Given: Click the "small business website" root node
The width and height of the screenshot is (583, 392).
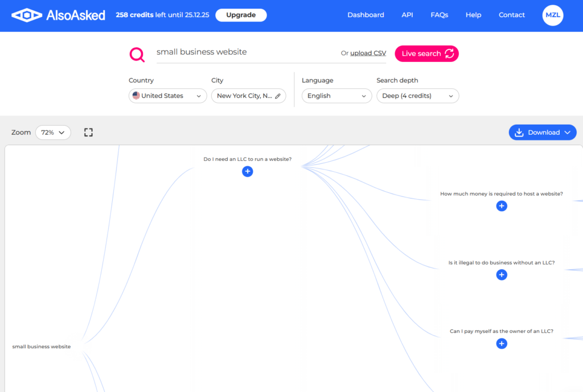Looking at the screenshot, I should click(x=41, y=346).
